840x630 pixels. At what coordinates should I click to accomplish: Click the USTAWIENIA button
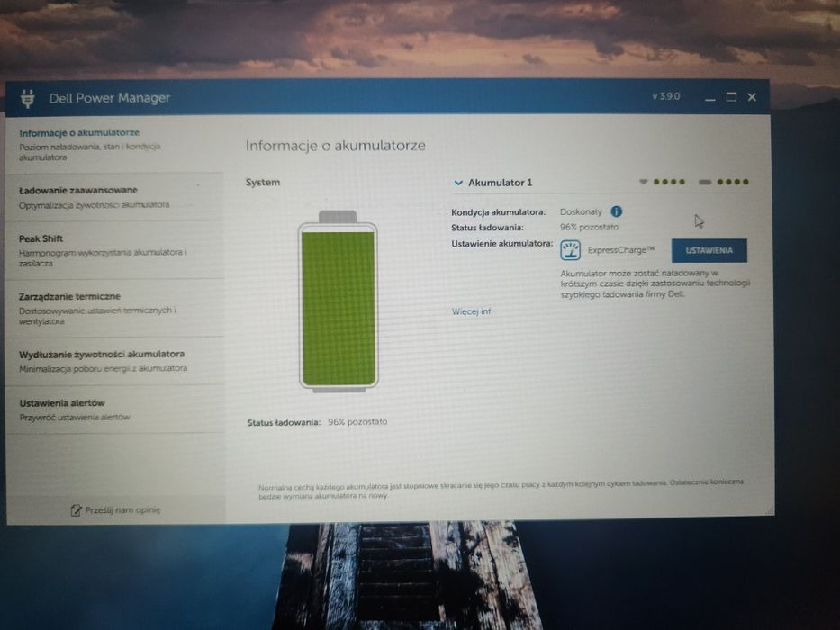pos(709,250)
